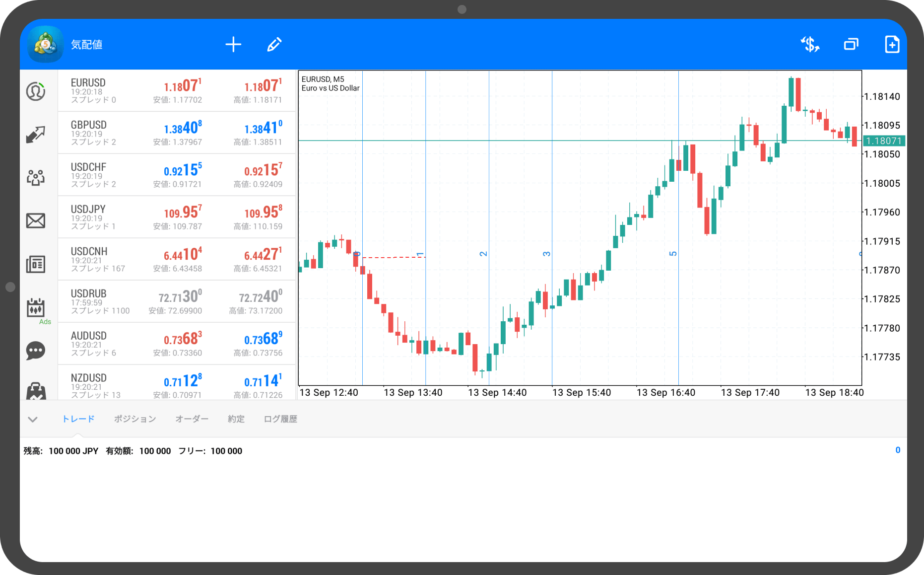Select the USDJPY quote row
Screen dimensions: 924x575
pos(177,217)
